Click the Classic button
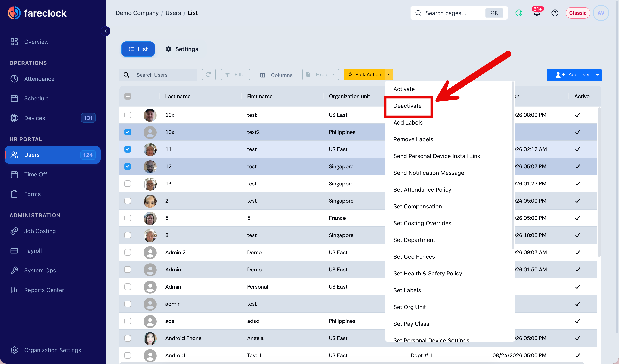Image resolution: width=619 pixels, height=364 pixels. pyautogui.click(x=577, y=13)
